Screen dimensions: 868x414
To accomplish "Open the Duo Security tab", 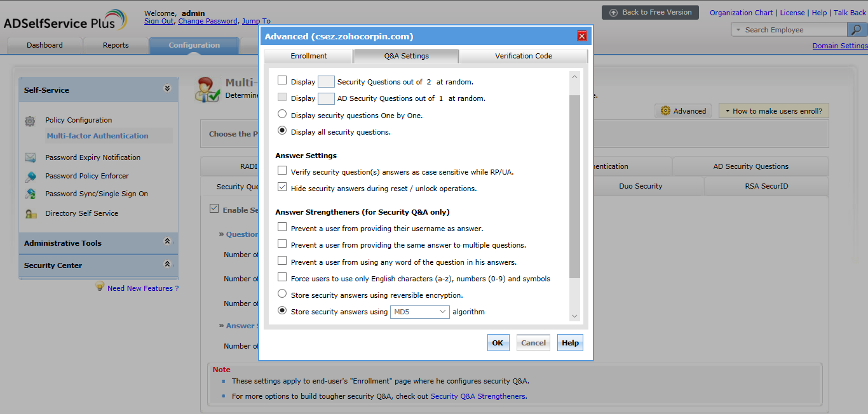I will (641, 186).
